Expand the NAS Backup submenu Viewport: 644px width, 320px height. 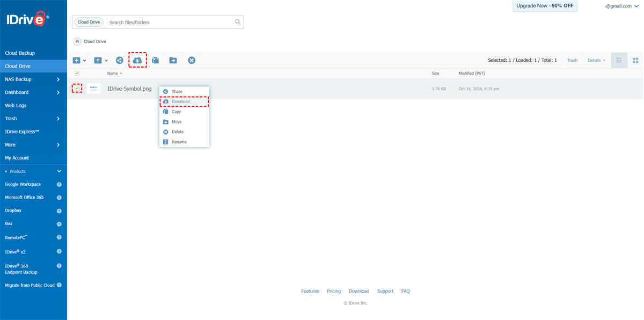click(x=58, y=79)
